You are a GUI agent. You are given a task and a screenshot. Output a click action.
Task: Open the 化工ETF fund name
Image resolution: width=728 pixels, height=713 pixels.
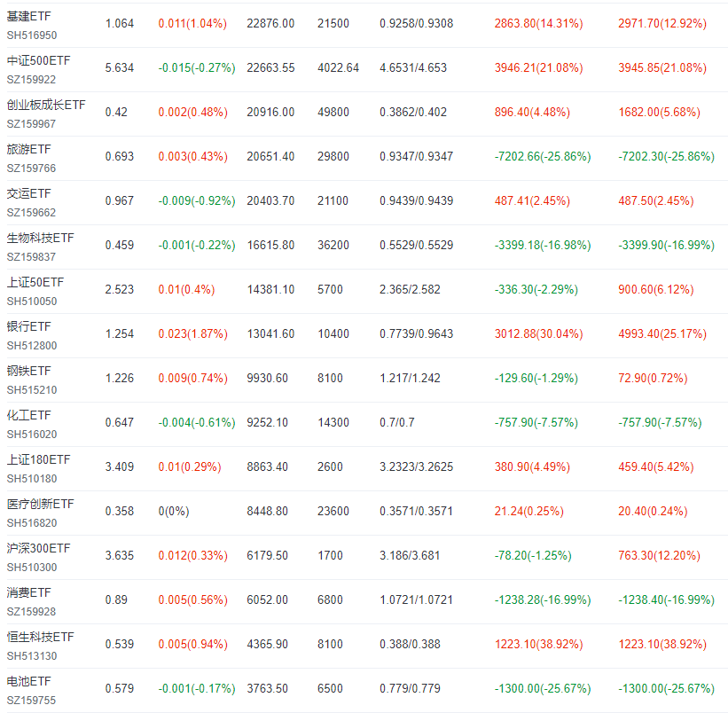coord(28,415)
